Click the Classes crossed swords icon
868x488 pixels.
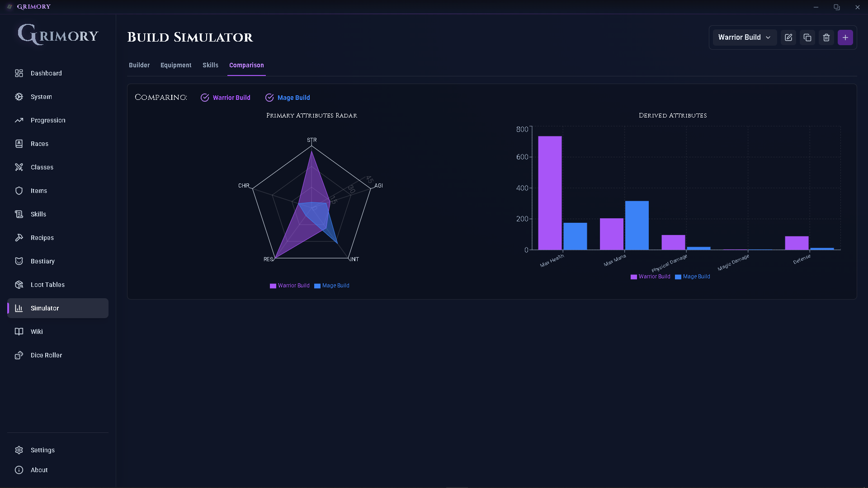[19, 167]
